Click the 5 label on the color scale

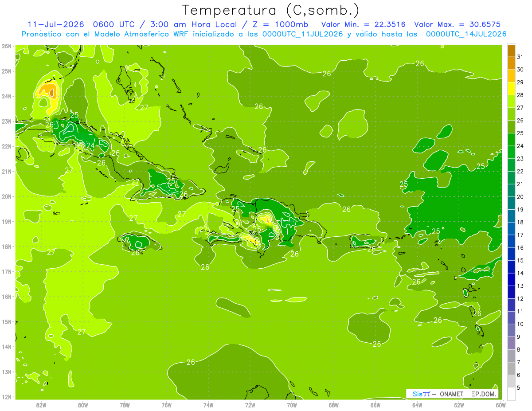pos(518,388)
